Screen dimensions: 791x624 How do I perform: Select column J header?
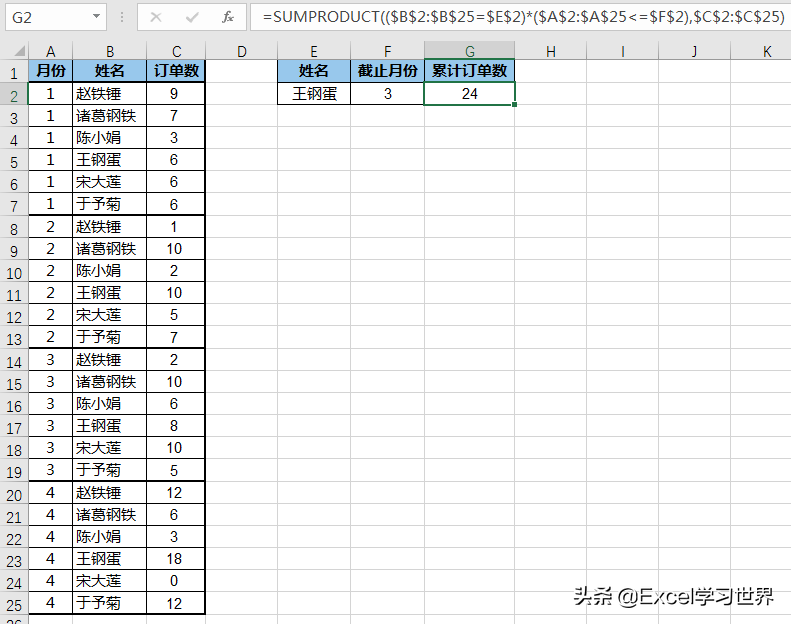(695, 51)
